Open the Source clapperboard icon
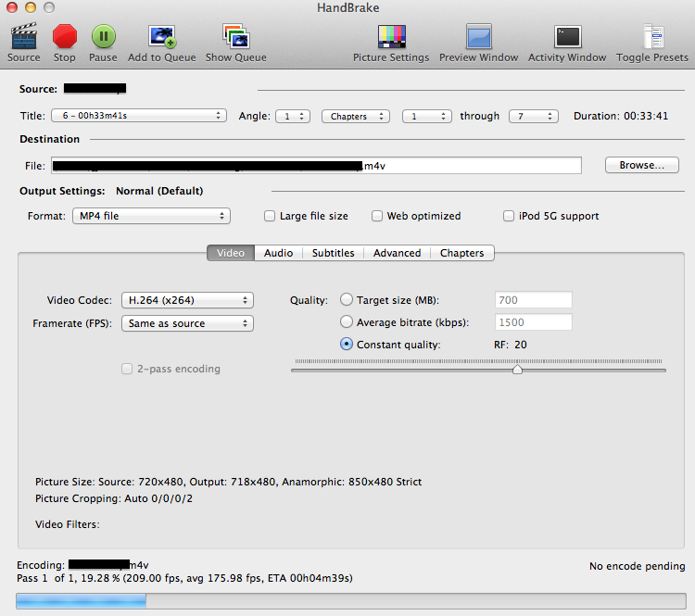 [x=24, y=36]
